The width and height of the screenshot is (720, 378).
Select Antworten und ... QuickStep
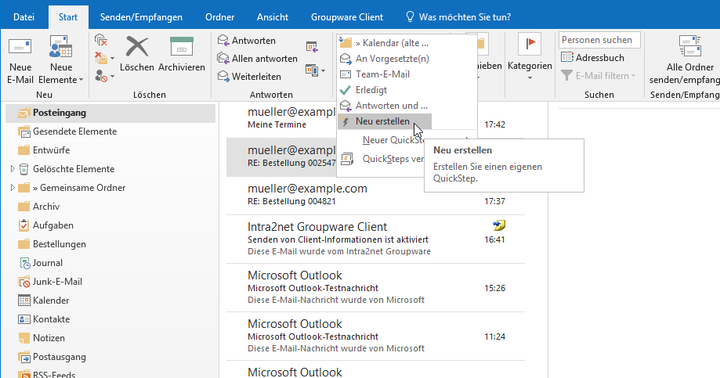[384, 105]
